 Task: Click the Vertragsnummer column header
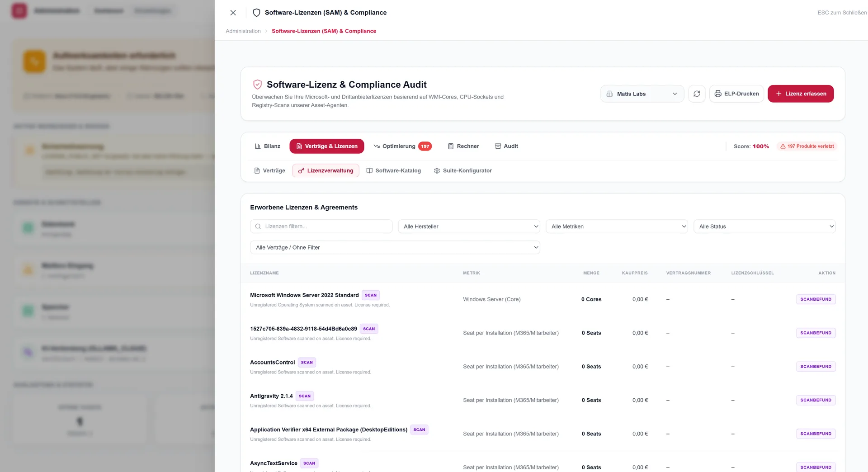click(x=689, y=273)
